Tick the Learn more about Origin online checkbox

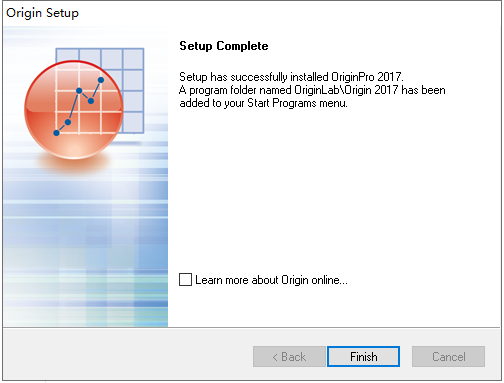pos(185,279)
